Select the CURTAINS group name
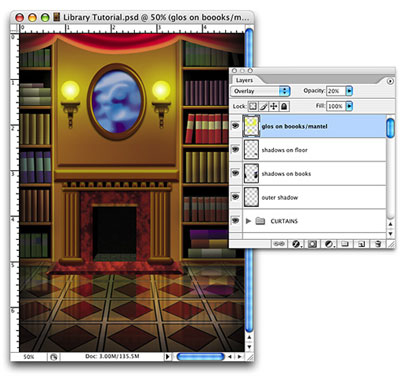This screenshot has height=388, width=400. (284, 221)
